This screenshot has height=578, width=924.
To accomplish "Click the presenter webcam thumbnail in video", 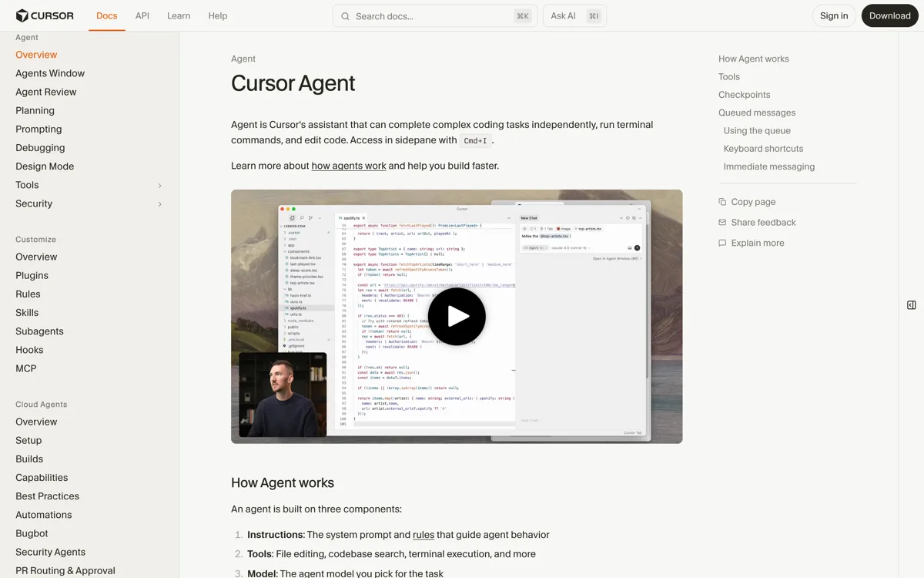I will (283, 395).
